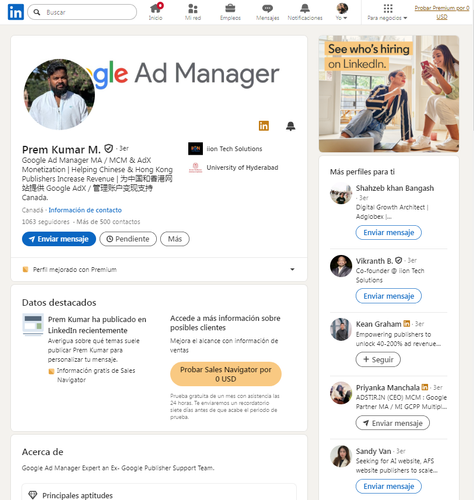Click '1063 seguidores' text

(46, 222)
